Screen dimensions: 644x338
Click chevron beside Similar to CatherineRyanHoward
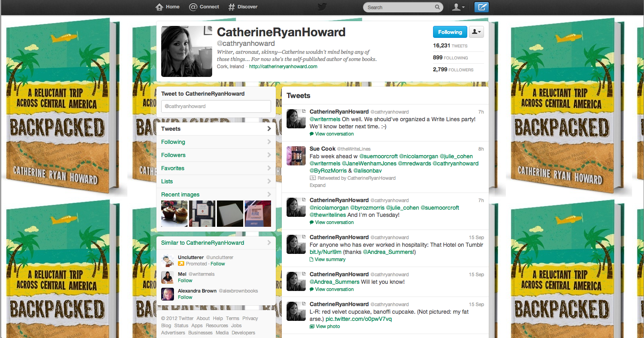pos(269,243)
